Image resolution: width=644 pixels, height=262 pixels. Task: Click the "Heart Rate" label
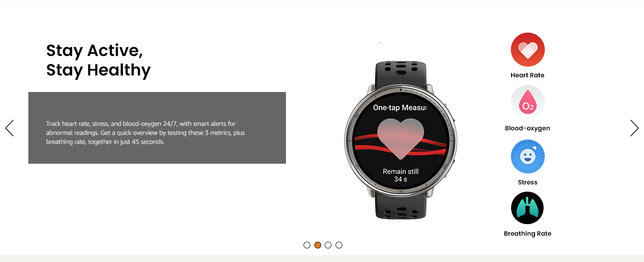pyautogui.click(x=527, y=75)
